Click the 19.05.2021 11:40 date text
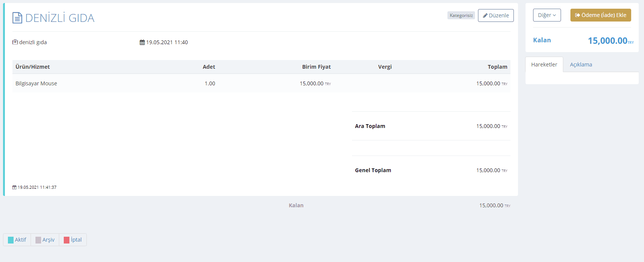The width and height of the screenshot is (644, 262). pyautogui.click(x=167, y=42)
